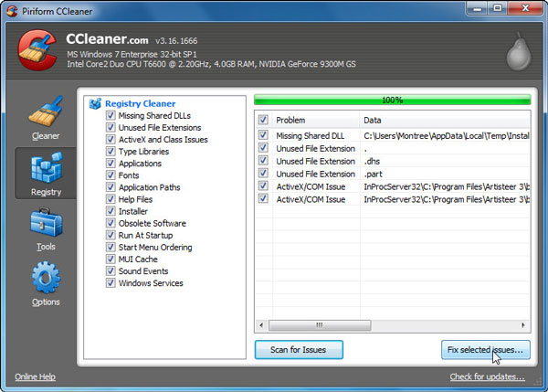Click the Registry sidebar label

point(47,192)
